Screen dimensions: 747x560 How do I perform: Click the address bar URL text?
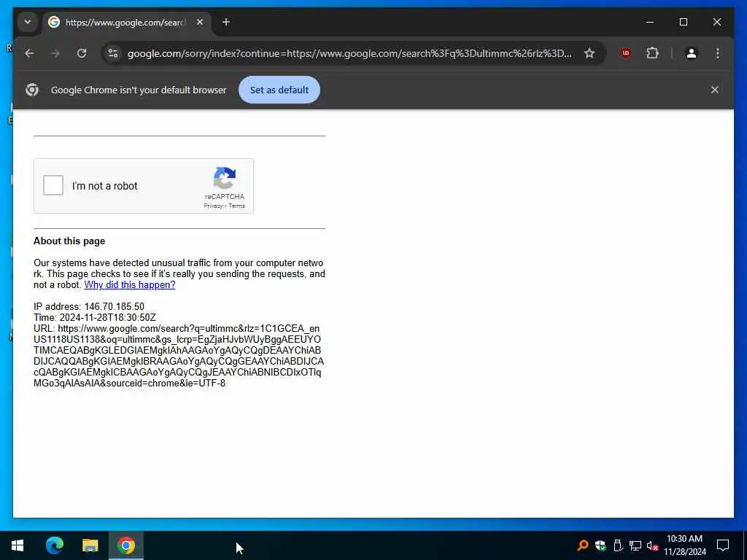pos(349,53)
